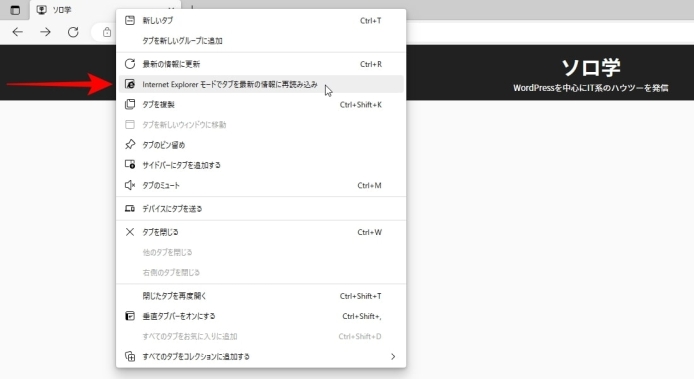Select タブのピン留め menu entry
The image size is (694, 379).
pyautogui.click(x=261, y=145)
